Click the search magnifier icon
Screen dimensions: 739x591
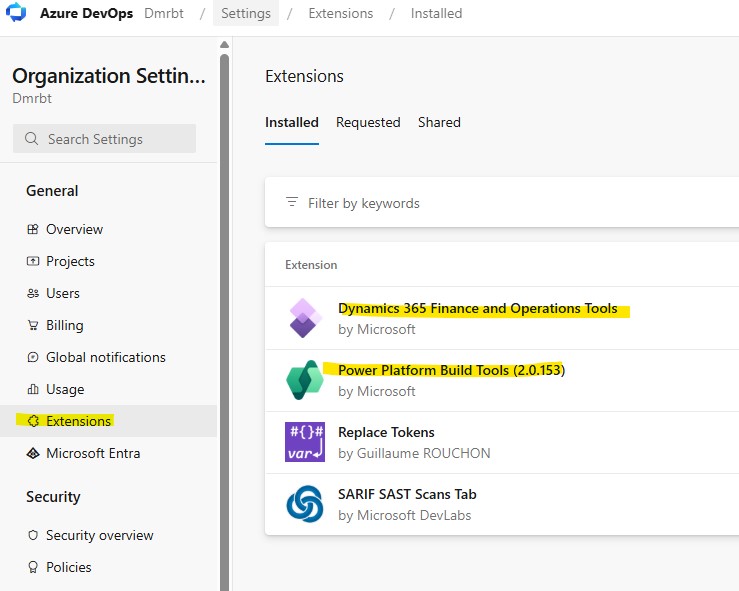[x=31, y=139]
